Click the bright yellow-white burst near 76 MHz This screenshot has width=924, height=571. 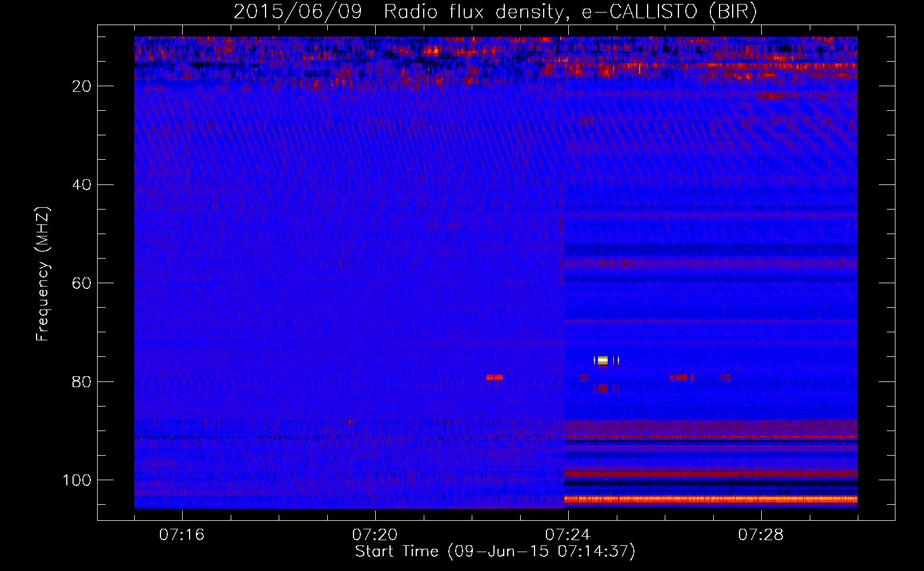pos(602,360)
